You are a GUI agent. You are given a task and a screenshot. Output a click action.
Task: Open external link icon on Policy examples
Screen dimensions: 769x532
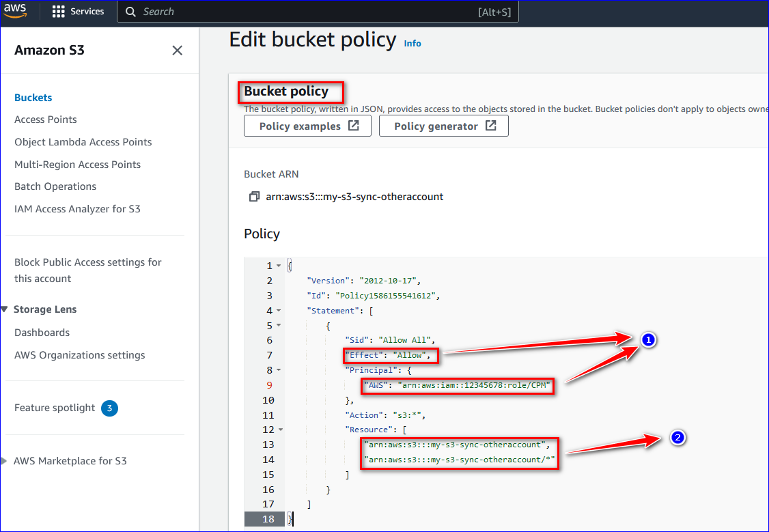354,126
